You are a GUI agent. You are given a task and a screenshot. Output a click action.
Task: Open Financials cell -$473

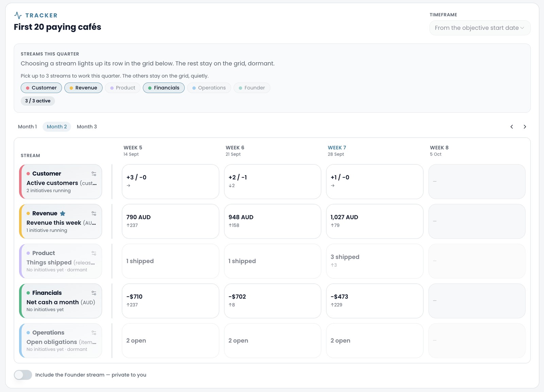pos(375,301)
